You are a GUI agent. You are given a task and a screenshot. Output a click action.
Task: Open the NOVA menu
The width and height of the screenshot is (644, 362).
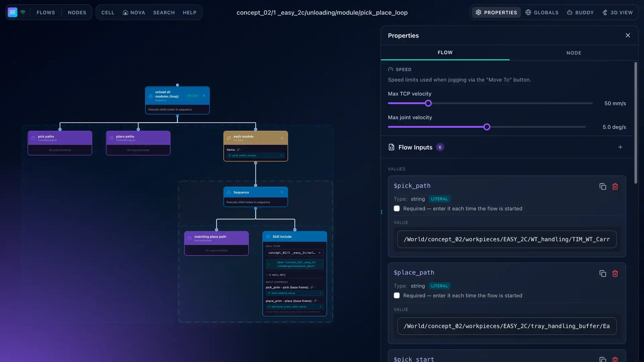coord(134,12)
